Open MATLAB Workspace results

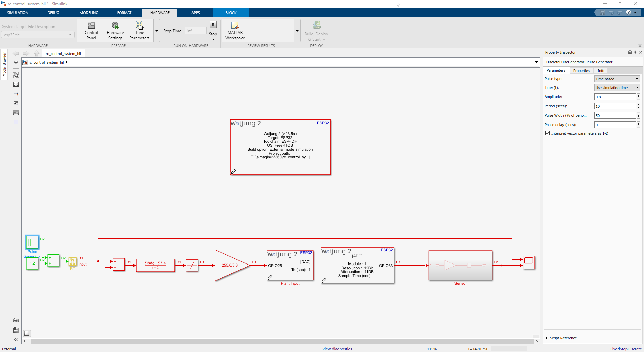[235, 31]
